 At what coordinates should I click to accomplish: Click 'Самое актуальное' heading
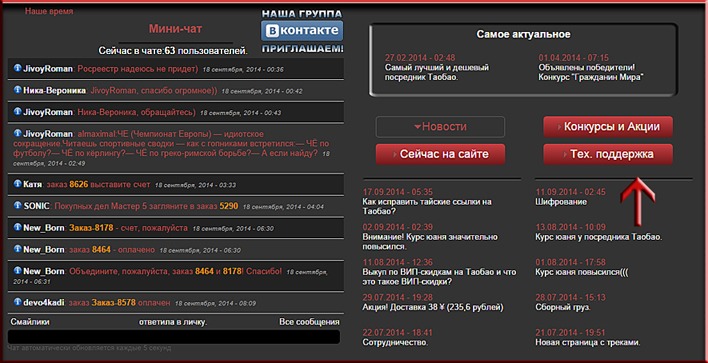tap(523, 34)
